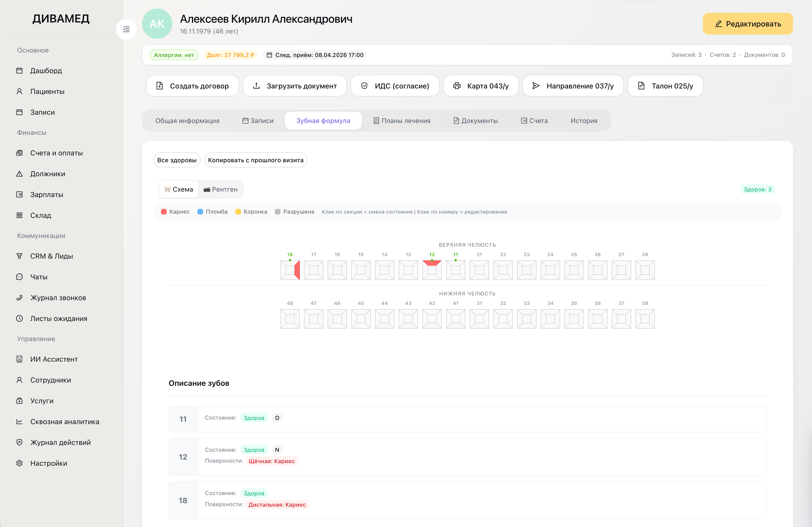Click След. приём 08.04.2026 17:00 badge

(x=315, y=55)
